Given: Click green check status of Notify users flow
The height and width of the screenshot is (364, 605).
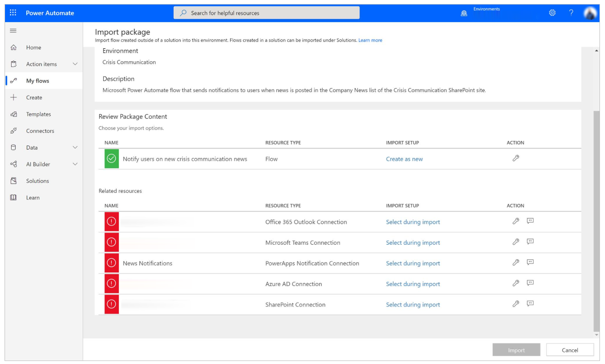Looking at the screenshot, I should (112, 159).
